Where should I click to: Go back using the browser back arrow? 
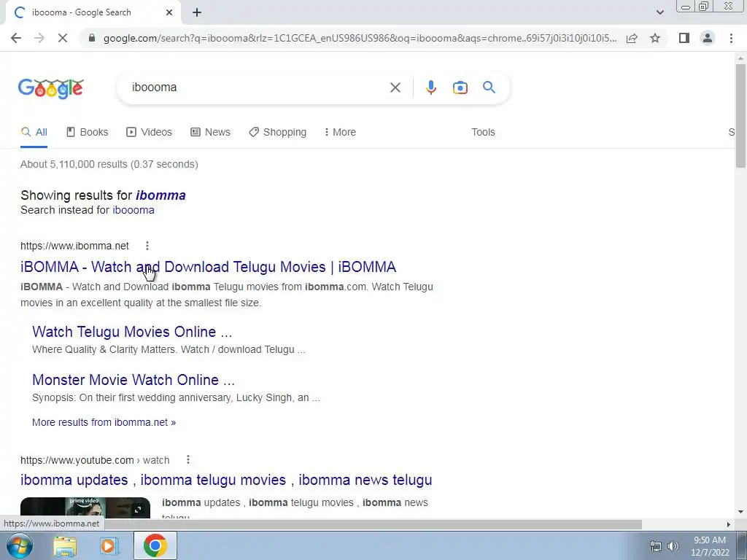16,38
